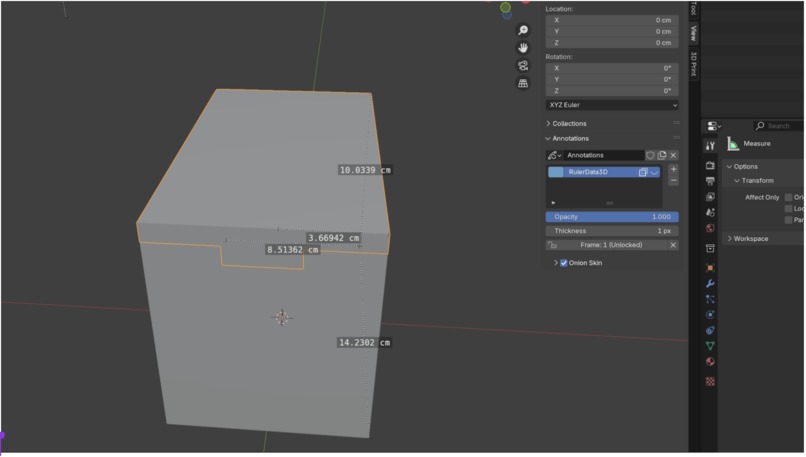Open the Output properties printer icon
The image size is (806, 457).
[x=710, y=181]
